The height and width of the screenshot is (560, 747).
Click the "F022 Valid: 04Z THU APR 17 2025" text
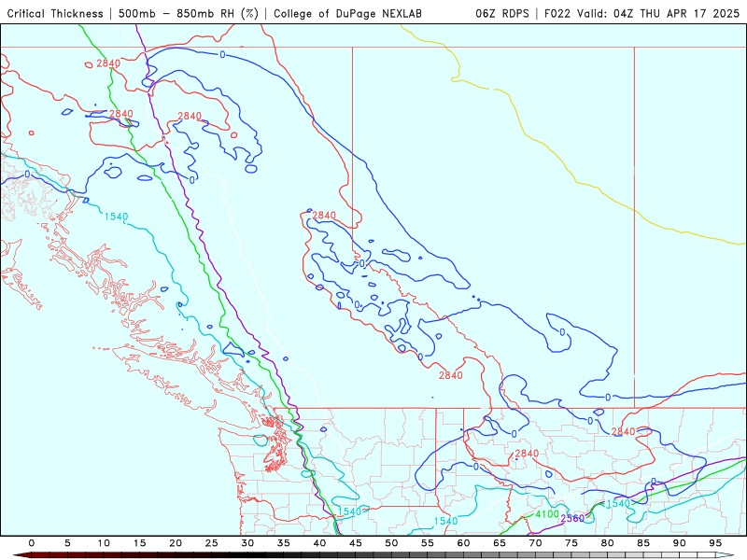[x=641, y=13]
